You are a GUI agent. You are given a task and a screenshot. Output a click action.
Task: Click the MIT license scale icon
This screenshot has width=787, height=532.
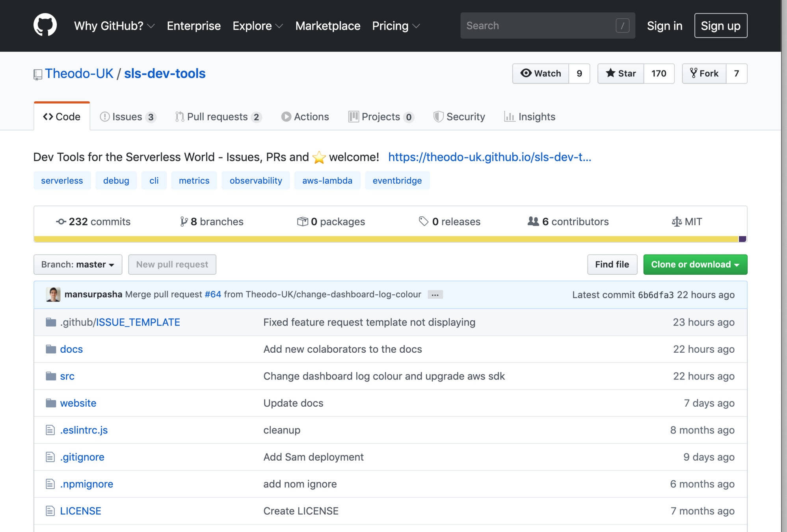coord(676,222)
